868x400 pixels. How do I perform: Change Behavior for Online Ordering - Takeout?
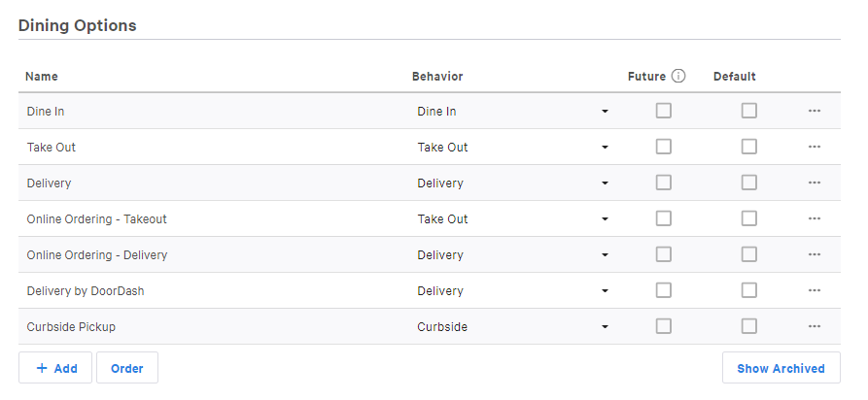(x=512, y=218)
